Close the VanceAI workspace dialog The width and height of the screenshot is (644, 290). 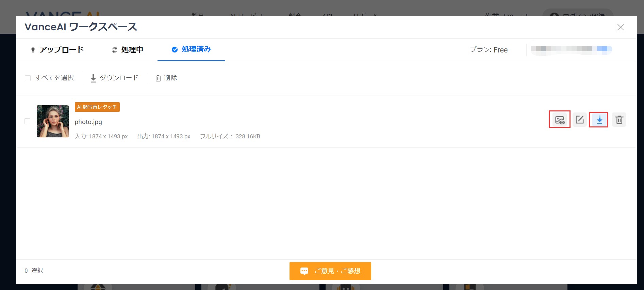(620, 27)
